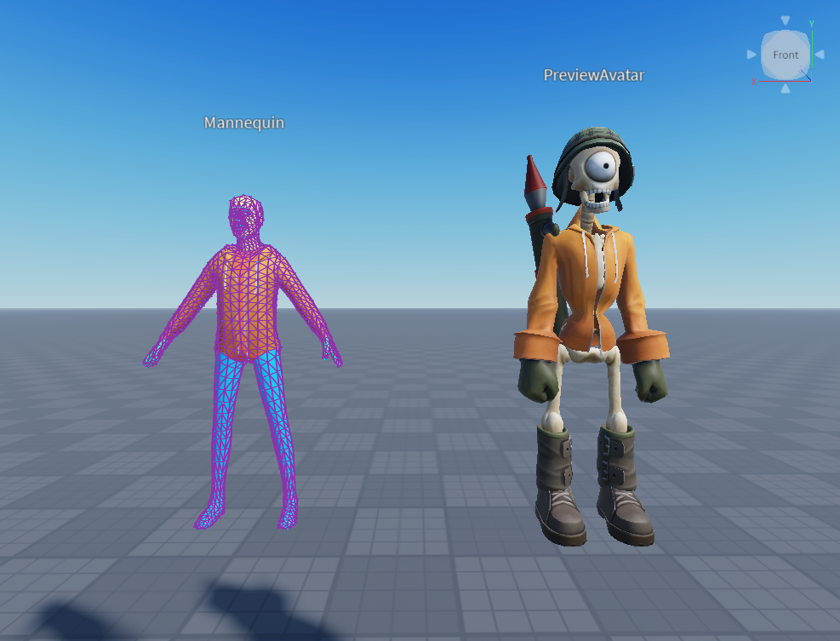Screen dimensions: 840x641
Task: Select the mannequin's orange shirt torso
Action: click(x=248, y=302)
